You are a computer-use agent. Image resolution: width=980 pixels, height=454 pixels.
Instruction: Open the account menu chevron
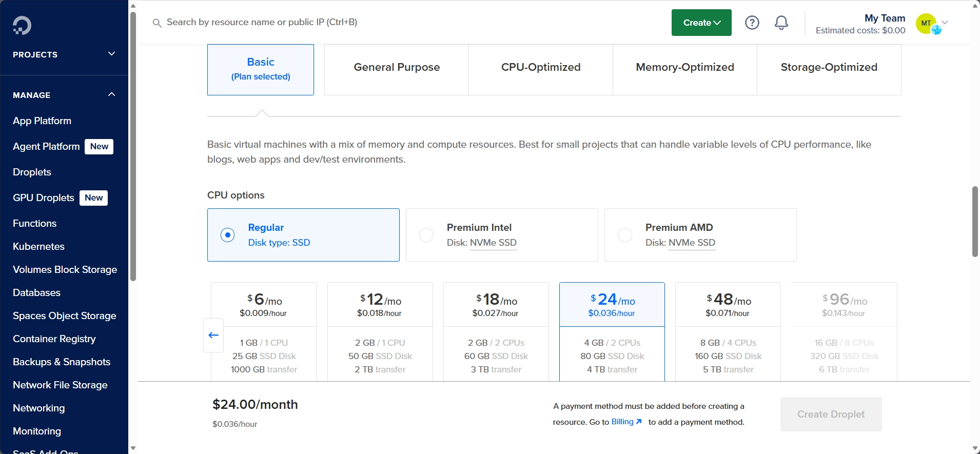tap(945, 23)
